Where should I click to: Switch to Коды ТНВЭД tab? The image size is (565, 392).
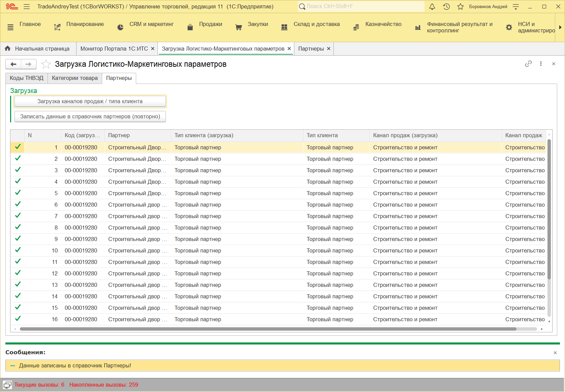(x=27, y=78)
